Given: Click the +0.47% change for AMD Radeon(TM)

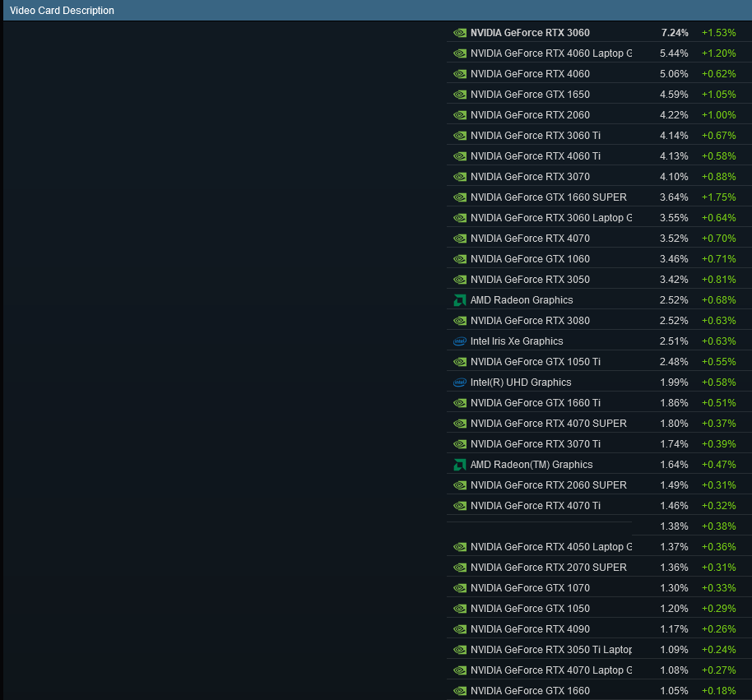Looking at the screenshot, I should pyautogui.click(x=718, y=465).
